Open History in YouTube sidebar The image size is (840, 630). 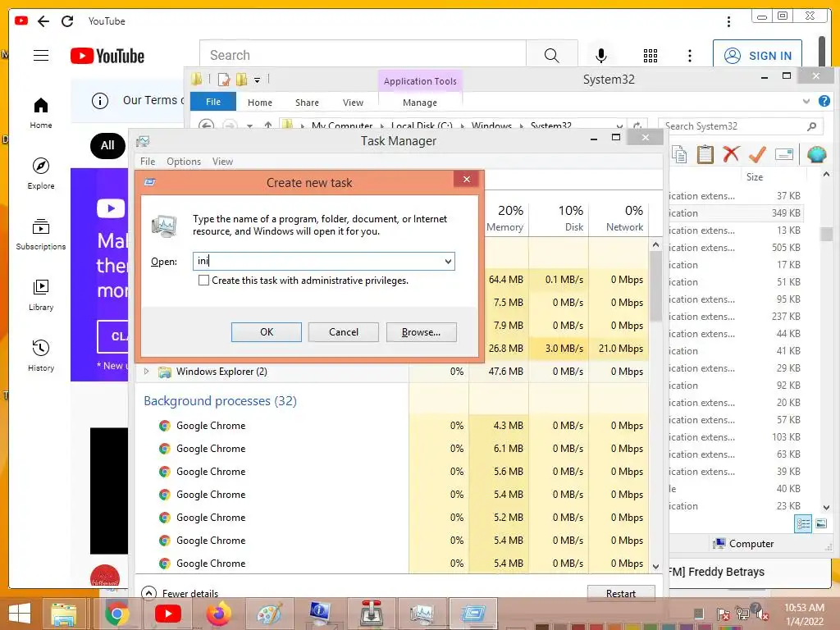[41, 356]
